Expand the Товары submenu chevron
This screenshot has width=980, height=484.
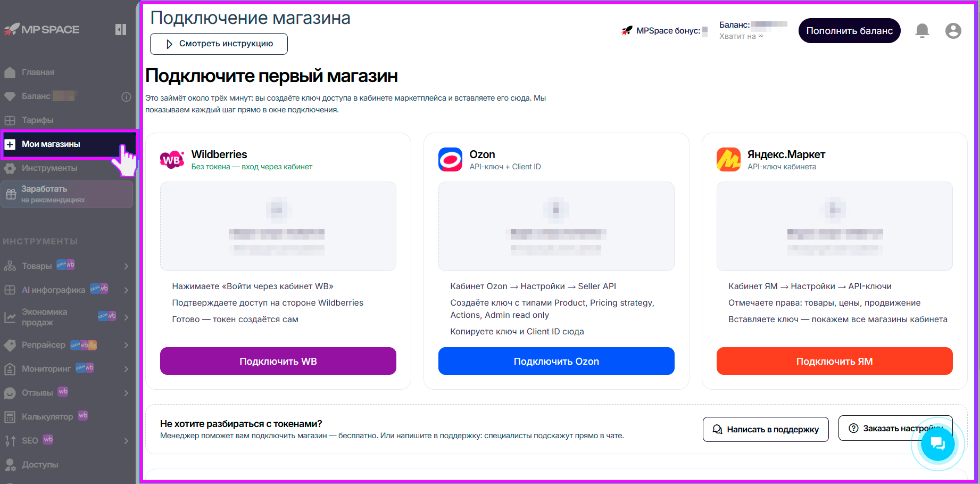pos(126,266)
